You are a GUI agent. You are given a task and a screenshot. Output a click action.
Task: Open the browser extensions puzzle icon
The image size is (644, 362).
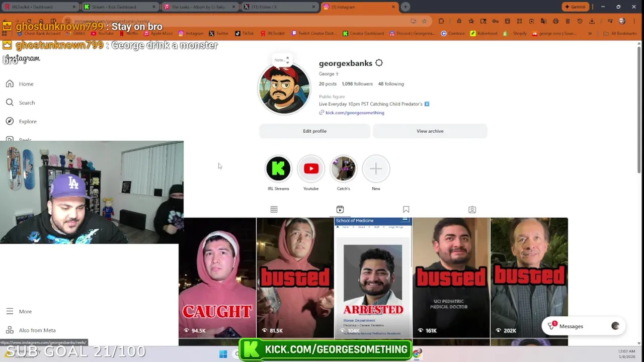[441, 21]
